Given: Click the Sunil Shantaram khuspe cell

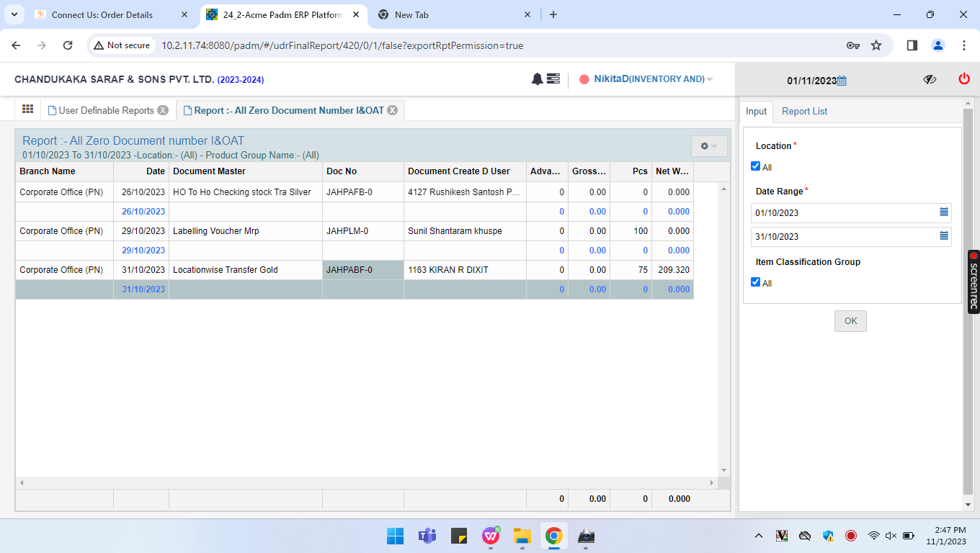Looking at the screenshot, I should pos(465,231).
